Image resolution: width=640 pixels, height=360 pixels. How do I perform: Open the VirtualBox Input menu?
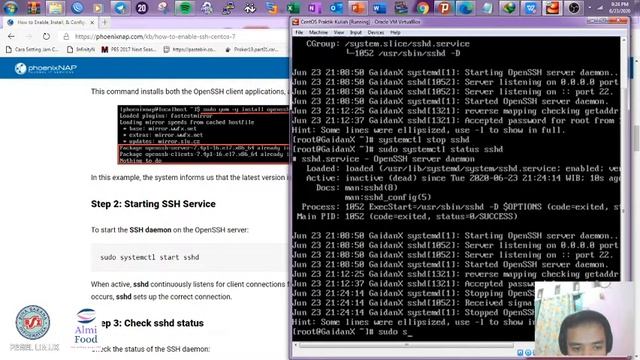[x=356, y=32]
